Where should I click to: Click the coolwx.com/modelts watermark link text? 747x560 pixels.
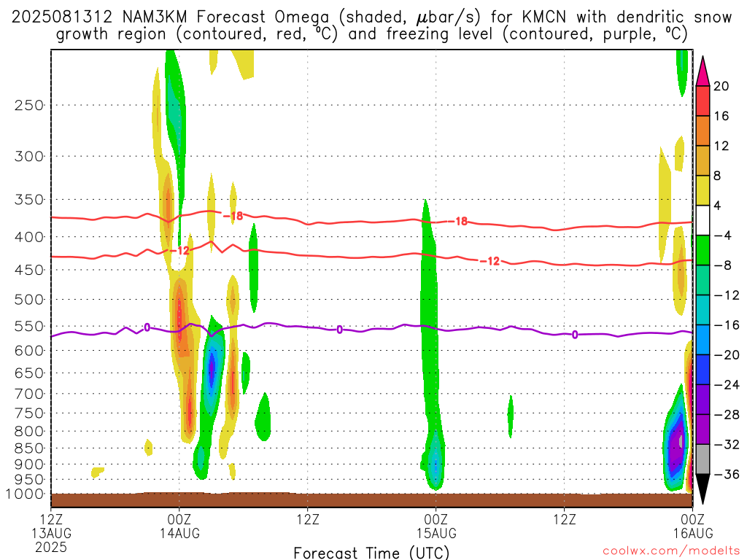coord(671,551)
